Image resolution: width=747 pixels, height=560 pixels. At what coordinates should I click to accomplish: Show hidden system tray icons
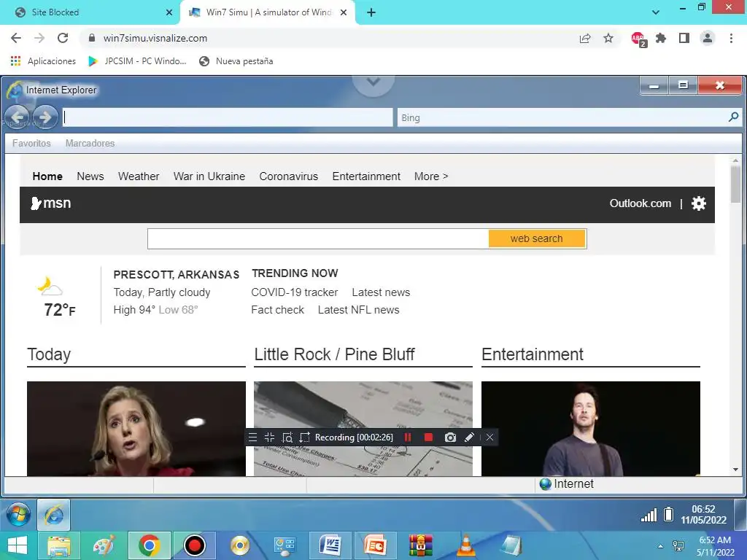point(660,546)
